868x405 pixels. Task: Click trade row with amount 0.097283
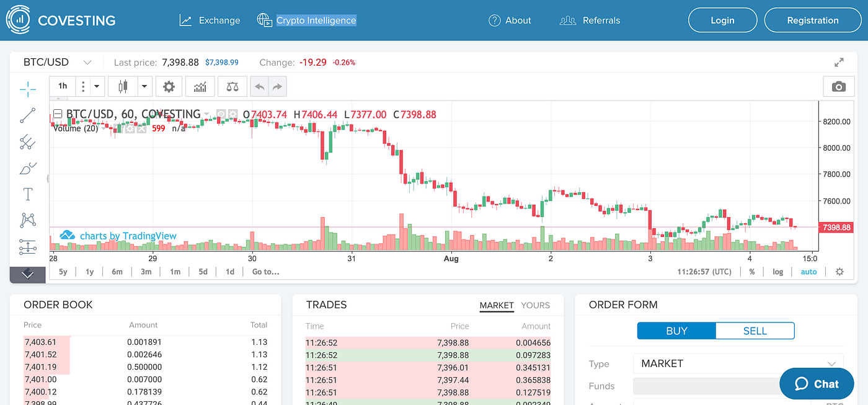(x=428, y=355)
